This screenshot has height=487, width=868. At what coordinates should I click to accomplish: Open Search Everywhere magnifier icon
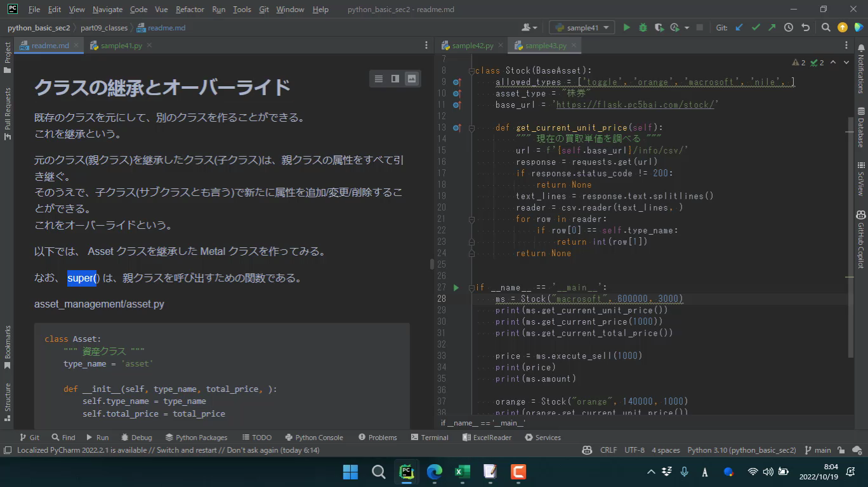pyautogui.click(x=825, y=27)
